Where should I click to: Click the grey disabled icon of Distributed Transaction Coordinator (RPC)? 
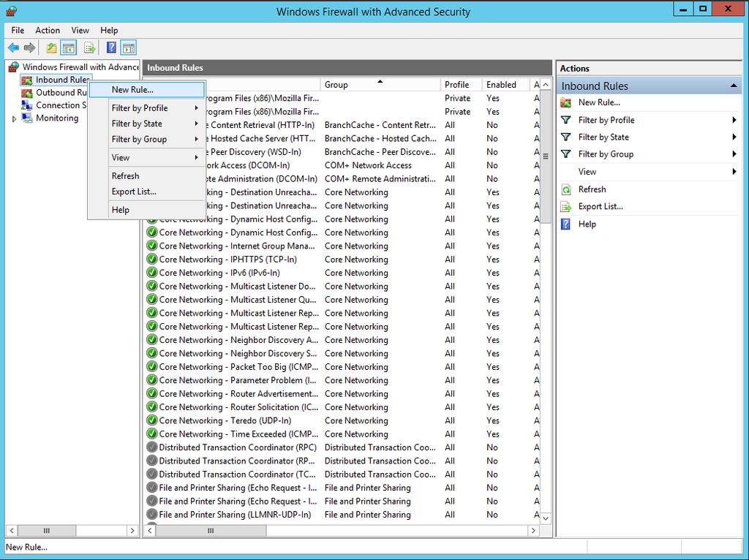152,447
